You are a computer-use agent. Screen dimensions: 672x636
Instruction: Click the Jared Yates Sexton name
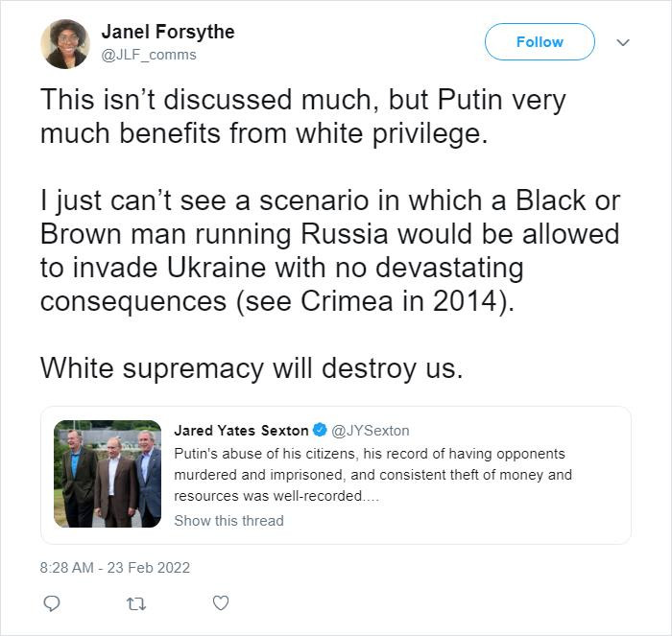pyautogui.click(x=241, y=430)
